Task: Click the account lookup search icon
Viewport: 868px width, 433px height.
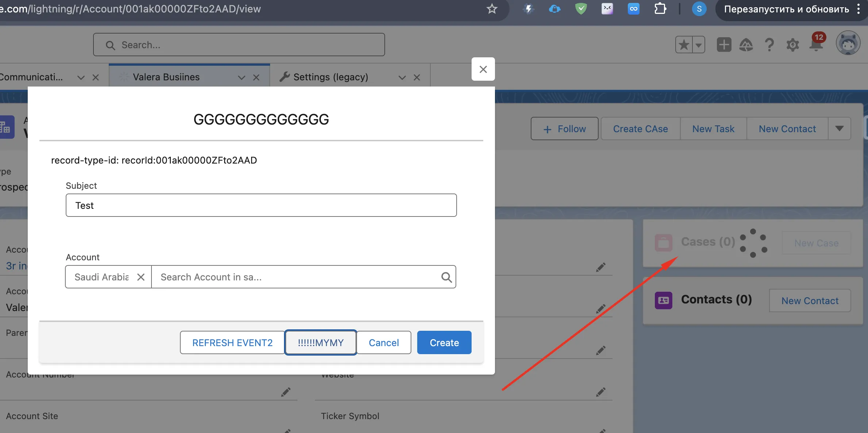Action: click(446, 277)
